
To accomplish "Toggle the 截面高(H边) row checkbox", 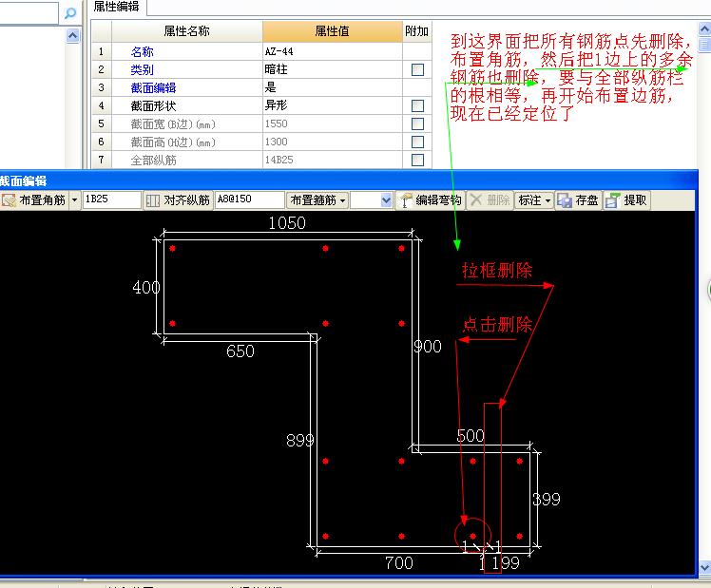I will (x=417, y=142).
